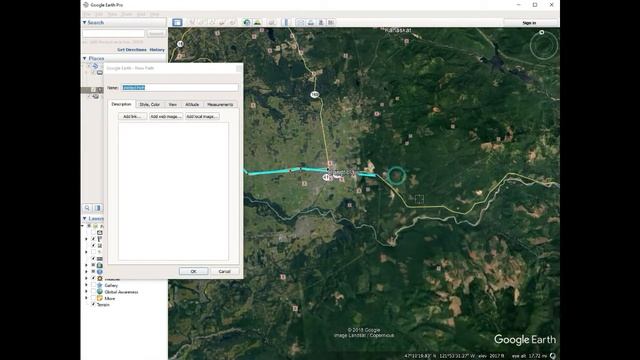This screenshot has height=360, width=640.
Task: Click the More layer folder icon
Action: click(x=100, y=298)
